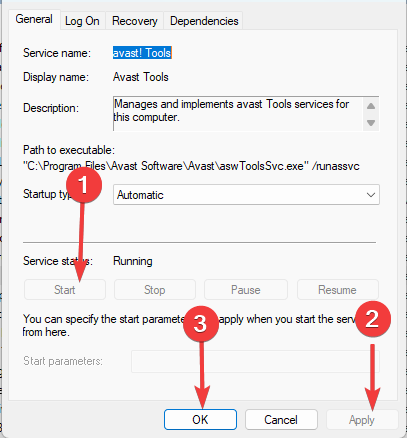Switch to the Recovery tab

click(135, 21)
